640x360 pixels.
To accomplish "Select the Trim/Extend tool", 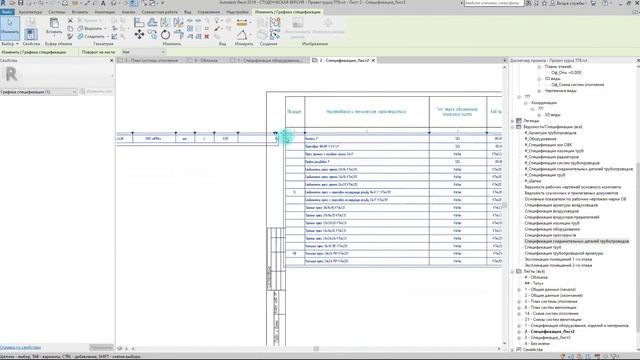I will coord(179,35).
